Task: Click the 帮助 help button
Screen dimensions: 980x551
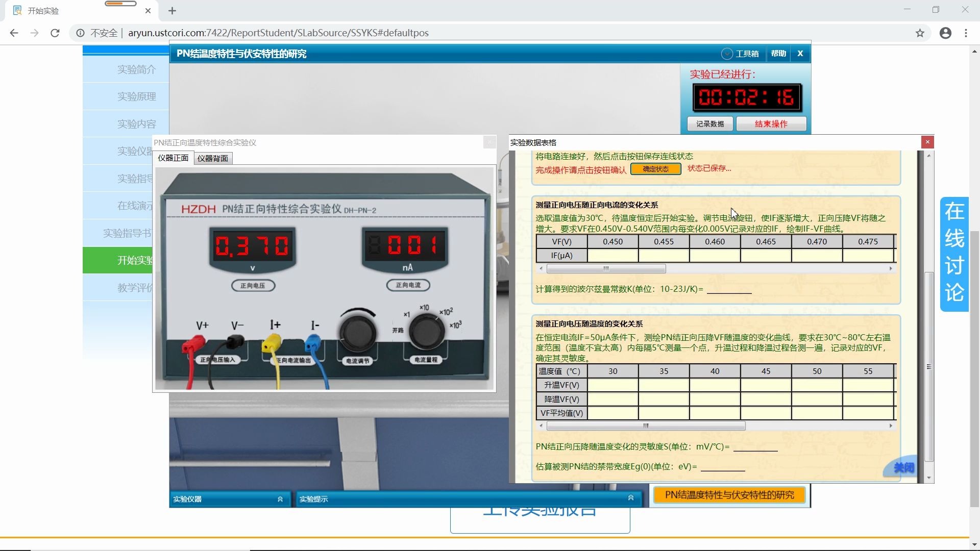Action: (x=778, y=54)
